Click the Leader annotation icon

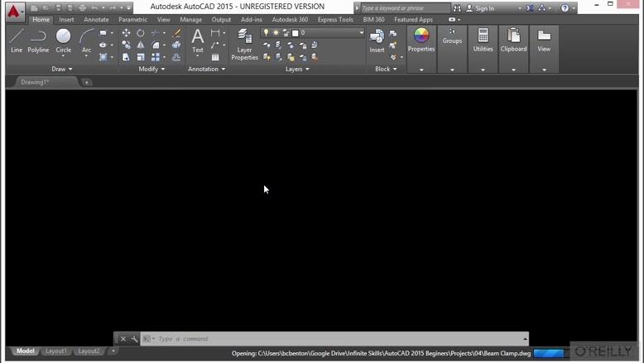pyautogui.click(x=214, y=45)
